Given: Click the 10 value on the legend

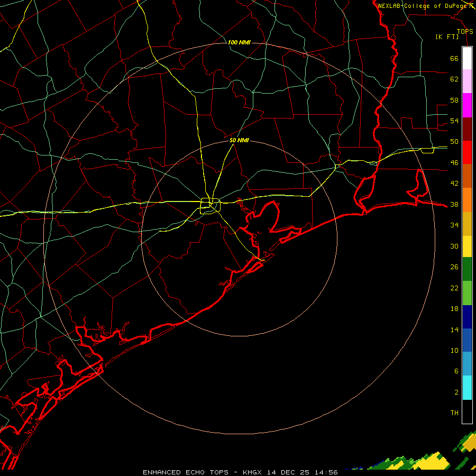Looking at the screenshot, I should coord(454,350).
